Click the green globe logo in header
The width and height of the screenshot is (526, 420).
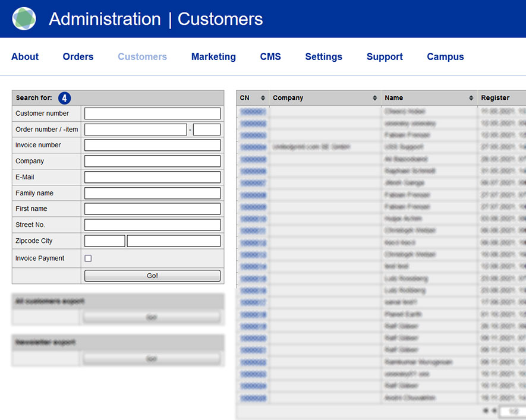tap(24, 19)
